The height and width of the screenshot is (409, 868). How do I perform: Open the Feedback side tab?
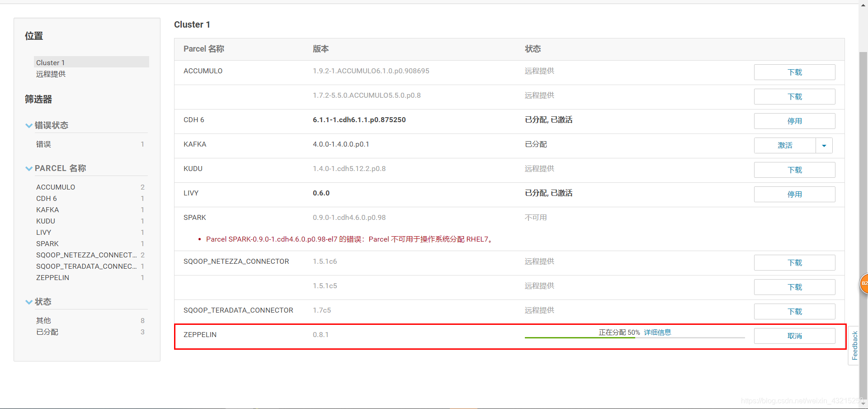click(x=854, y=346)
